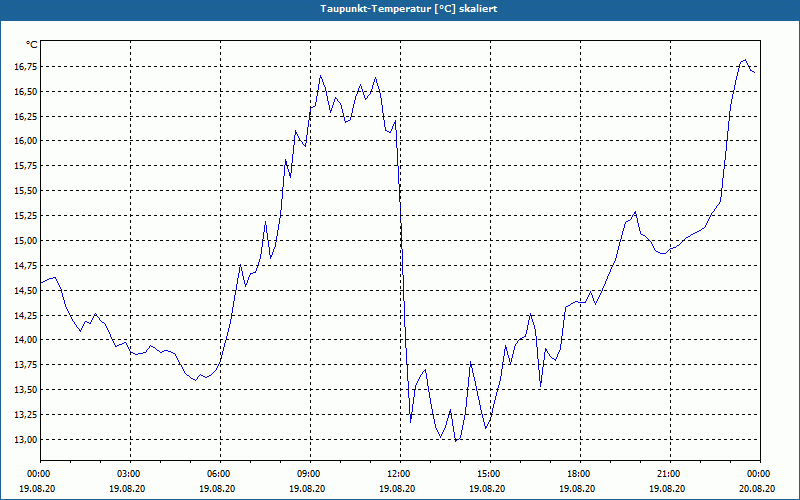Click the '20.08.20' date label
The width and height of the screenshot is (800, 500).
[757, 488]
